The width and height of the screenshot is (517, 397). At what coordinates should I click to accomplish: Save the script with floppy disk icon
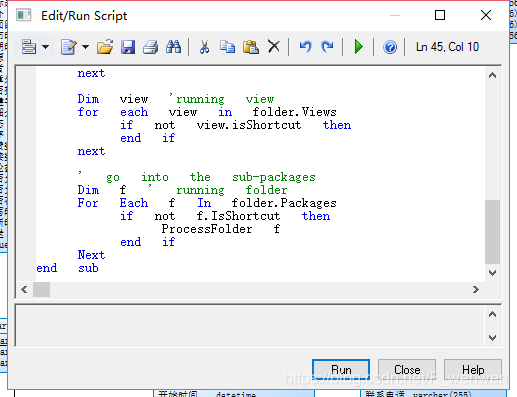[x=128, y=47]
